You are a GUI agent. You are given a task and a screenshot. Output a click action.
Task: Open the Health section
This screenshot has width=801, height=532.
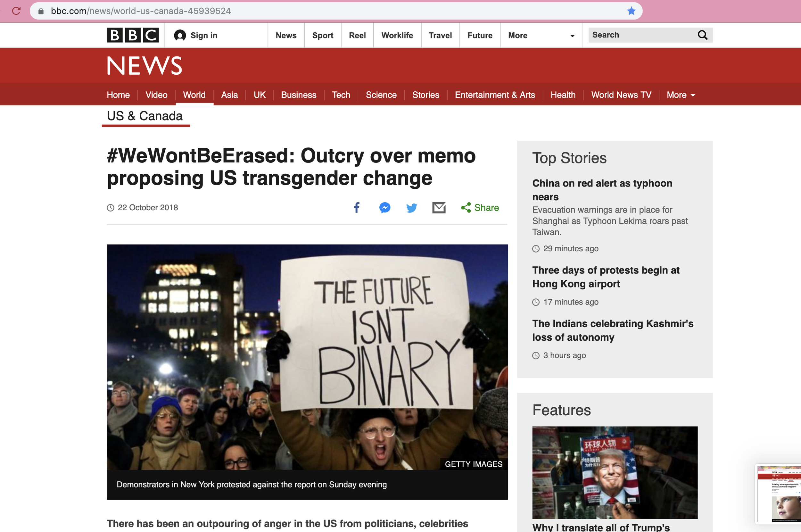(563, 95)
